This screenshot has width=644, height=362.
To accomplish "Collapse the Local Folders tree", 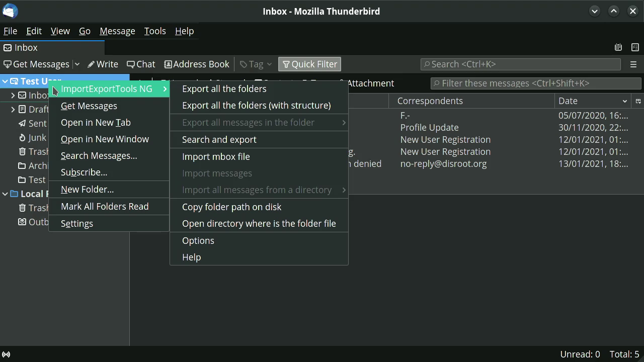I will coord(5,194).
